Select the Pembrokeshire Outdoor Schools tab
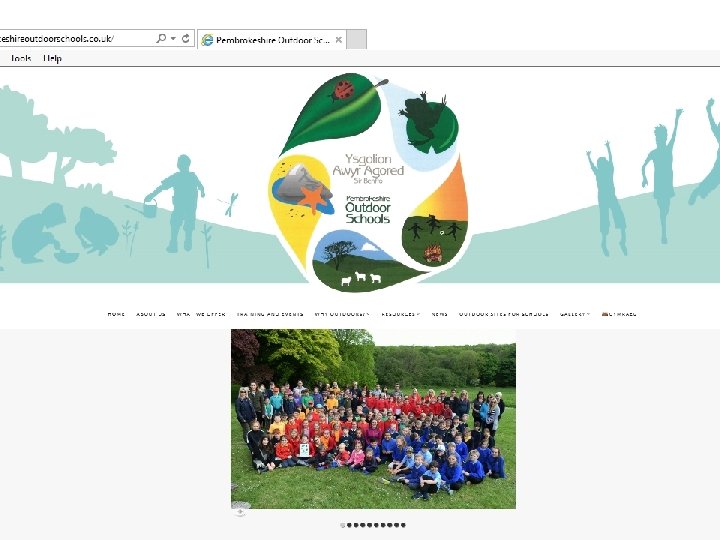 click(272, 40)
